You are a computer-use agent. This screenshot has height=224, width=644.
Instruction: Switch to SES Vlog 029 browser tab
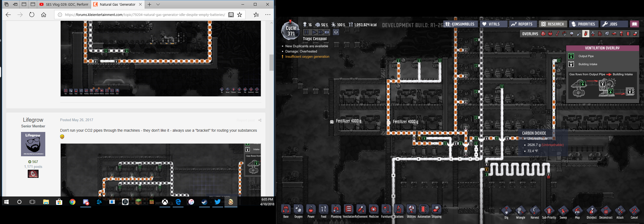[x=64, y=4]
